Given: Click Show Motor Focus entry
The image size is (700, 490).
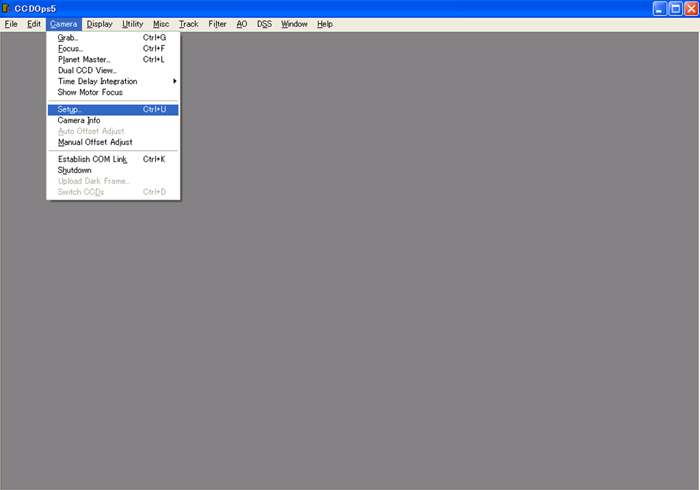Looking at the screenshot, I should [x=113, y=92].
